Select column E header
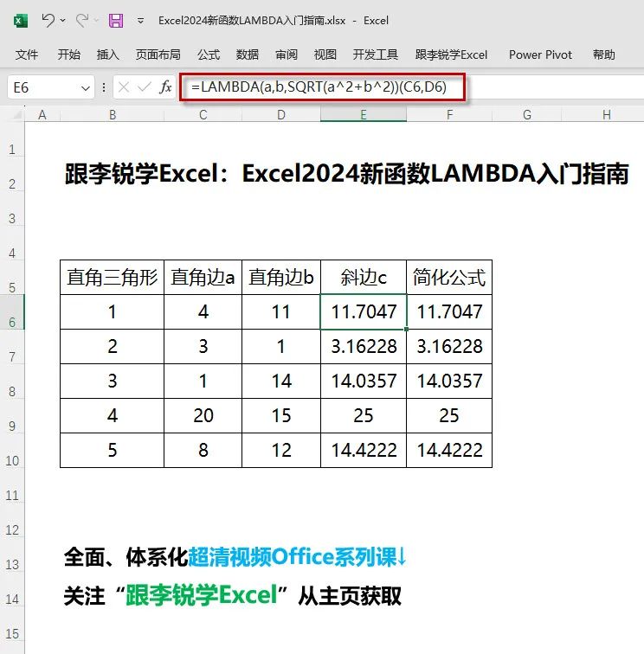Viewport: 644px width, 654px height. [x=364, y=115]
